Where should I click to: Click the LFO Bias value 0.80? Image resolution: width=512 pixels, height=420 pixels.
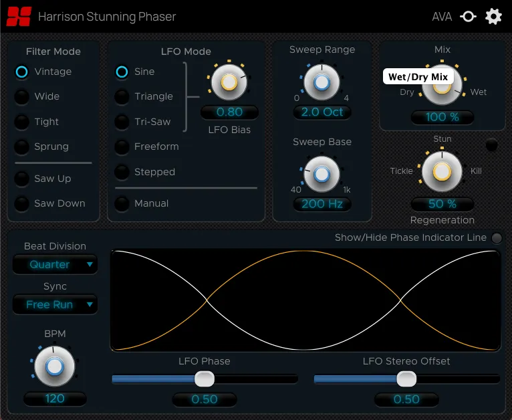tap(229, 112)
